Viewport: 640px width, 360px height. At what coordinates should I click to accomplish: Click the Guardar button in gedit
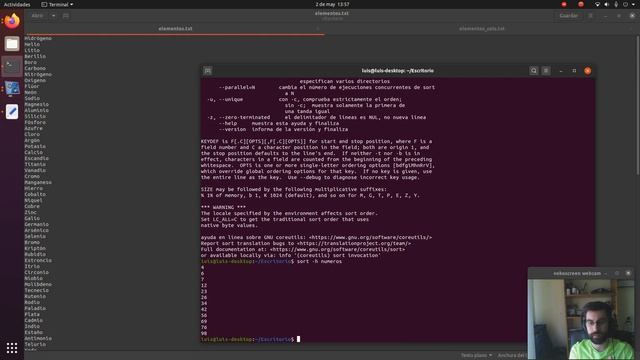coord(568,16)
